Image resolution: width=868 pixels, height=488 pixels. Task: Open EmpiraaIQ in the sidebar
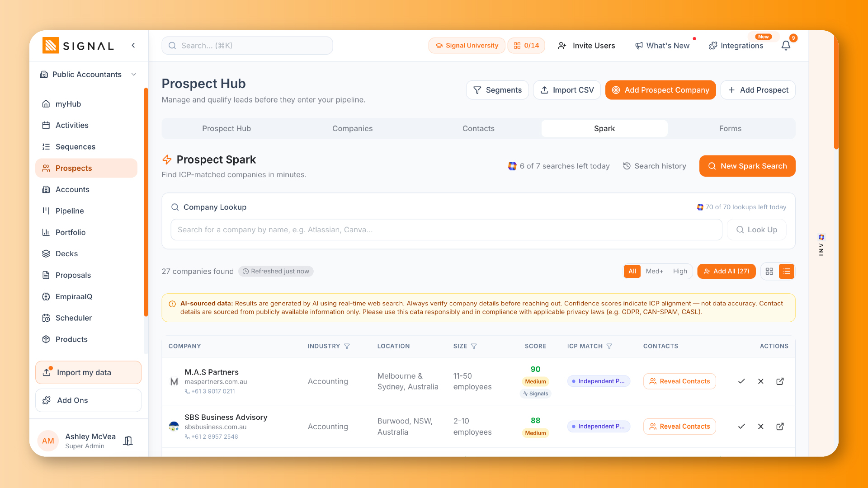pos(86,296)
